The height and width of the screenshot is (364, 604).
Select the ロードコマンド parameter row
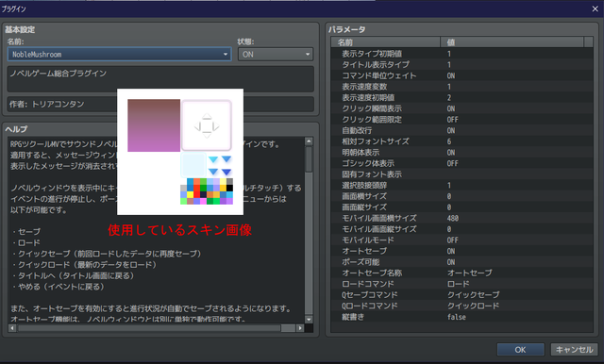(x=461, y=284)
